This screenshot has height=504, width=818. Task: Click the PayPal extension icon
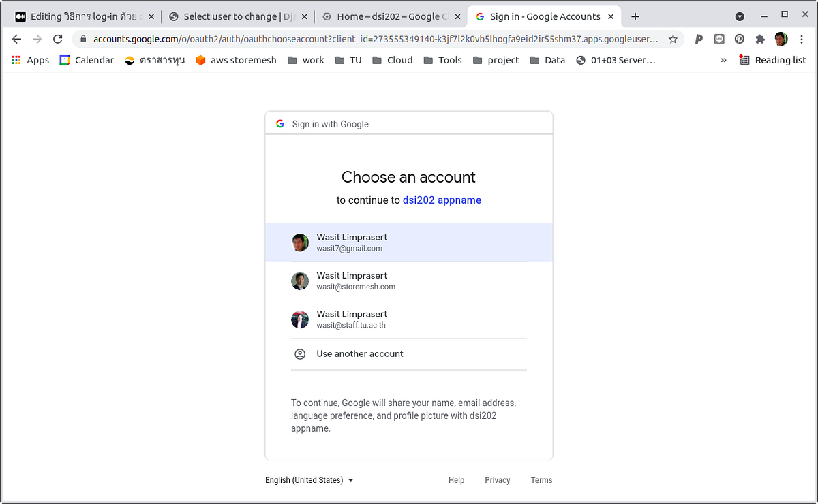click(x=699, y=40)
